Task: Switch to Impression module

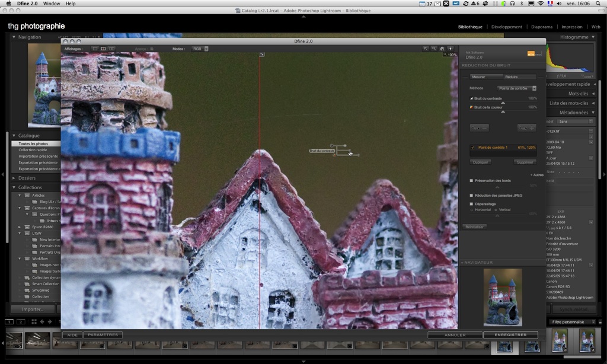Action: click(572, 27)
